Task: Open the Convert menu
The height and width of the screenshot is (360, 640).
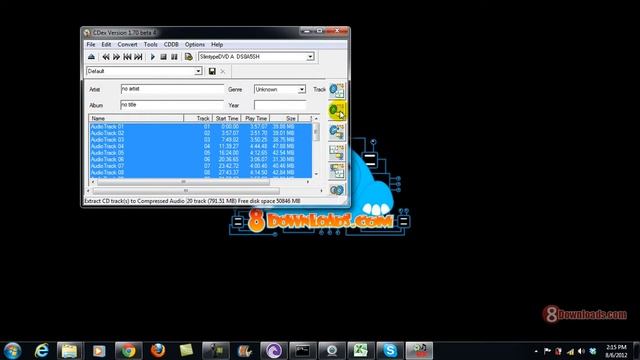Action: pyautogui.click(x=127, y=44)
